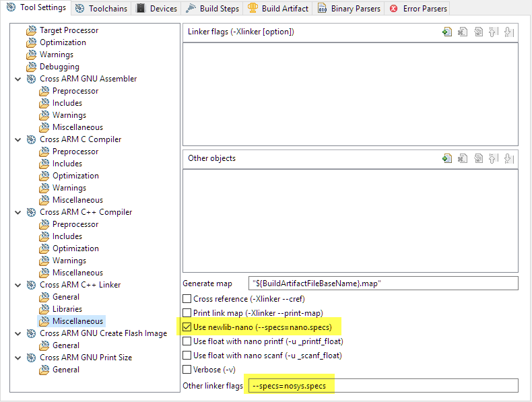The height and width of the screenshot is (402, 532).
Task: Click the Other linker flags text field
Action: click(382, 386)
